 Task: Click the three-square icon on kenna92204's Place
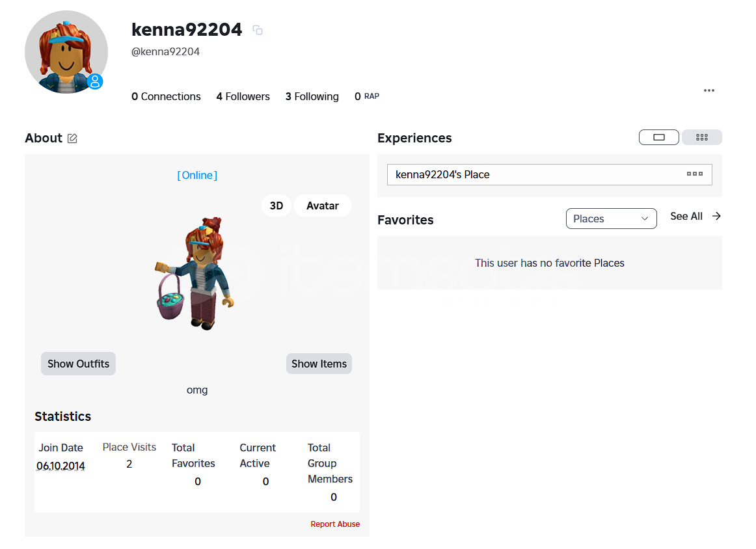pos(694,174)
